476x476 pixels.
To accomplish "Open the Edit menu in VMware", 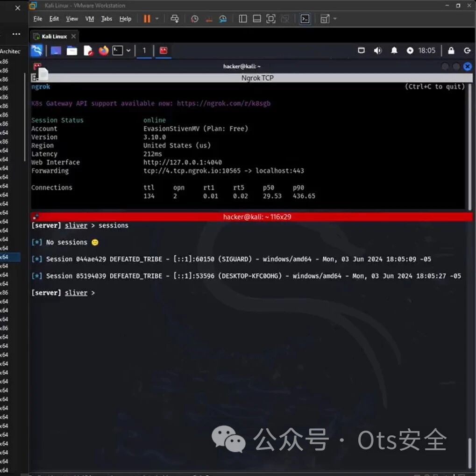I will [x=54, y=19].
